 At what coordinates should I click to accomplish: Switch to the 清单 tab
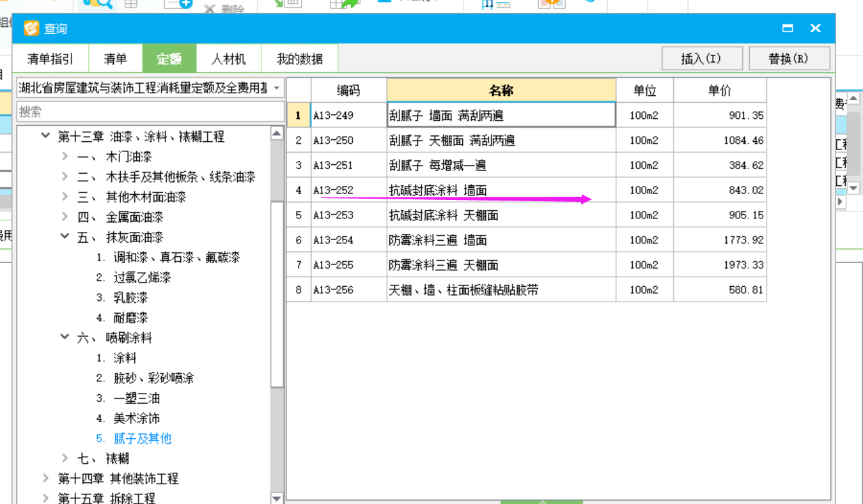point(115,59)
